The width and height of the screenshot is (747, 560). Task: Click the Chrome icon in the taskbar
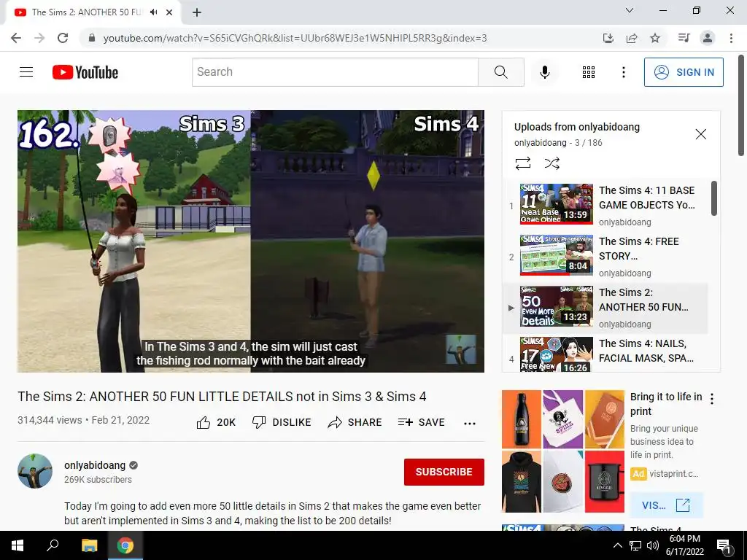point(125,545)
